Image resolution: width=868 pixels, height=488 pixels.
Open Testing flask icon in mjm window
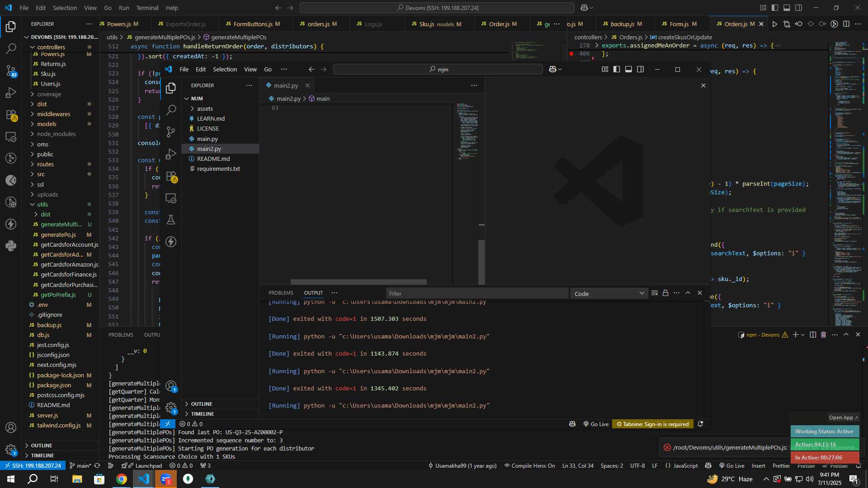tap(171, 220)
